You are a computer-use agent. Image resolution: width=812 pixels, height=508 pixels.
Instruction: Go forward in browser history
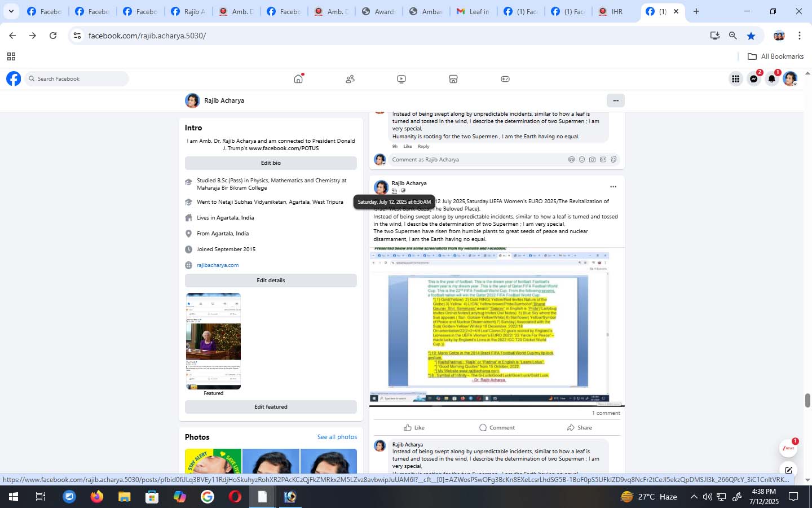(33, 36)
